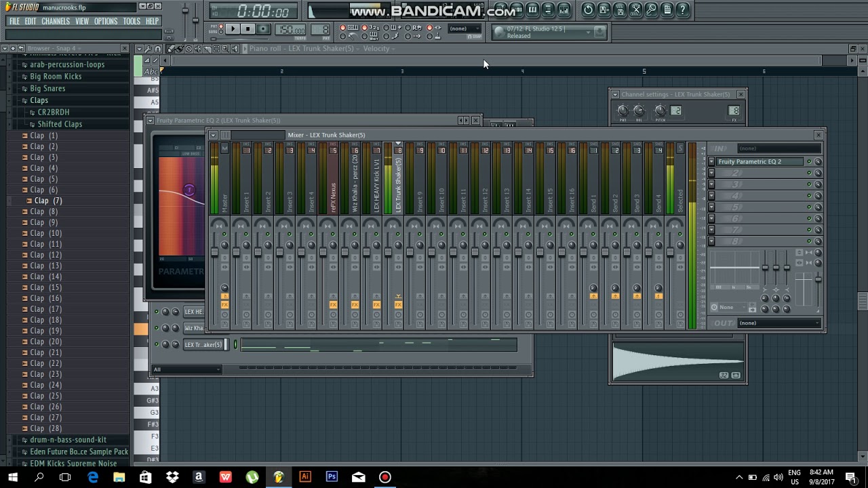Click the Stop button in the transport panel

tap(248, 29)
